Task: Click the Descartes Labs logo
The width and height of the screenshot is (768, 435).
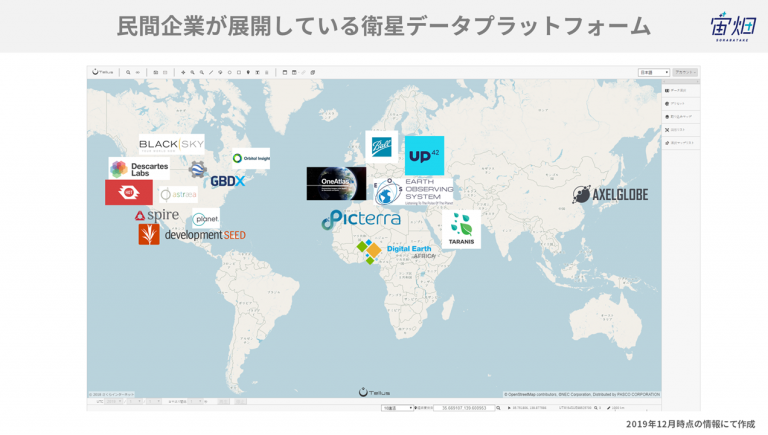Action: tap(139, 169)
